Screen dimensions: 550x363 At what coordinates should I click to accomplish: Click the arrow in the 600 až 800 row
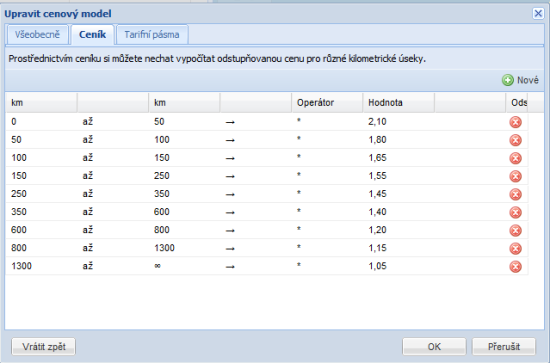[230, 231]
